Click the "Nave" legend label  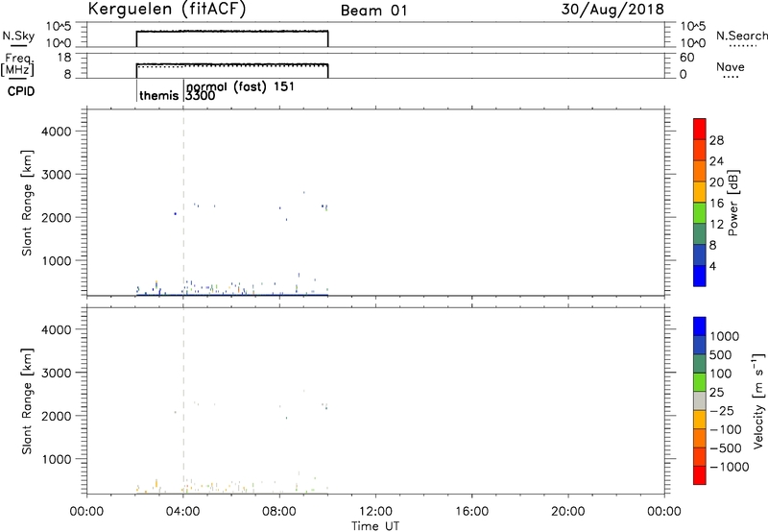coord(731,67)
